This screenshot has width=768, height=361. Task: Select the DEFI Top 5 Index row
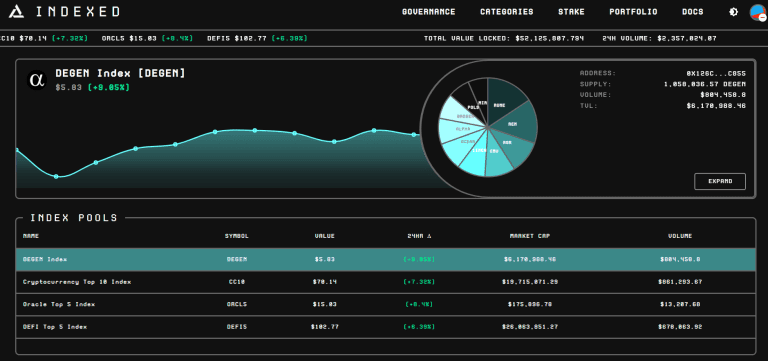pyautogui.click(x=385, y=327)
